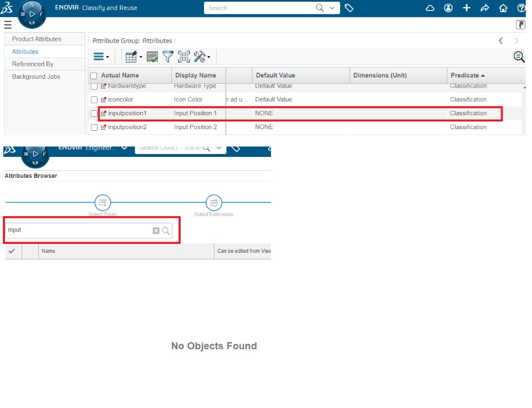Viewport: 532px width, 408px height.
Task: Expand lower window search options chevron
Action: [219, 148]
